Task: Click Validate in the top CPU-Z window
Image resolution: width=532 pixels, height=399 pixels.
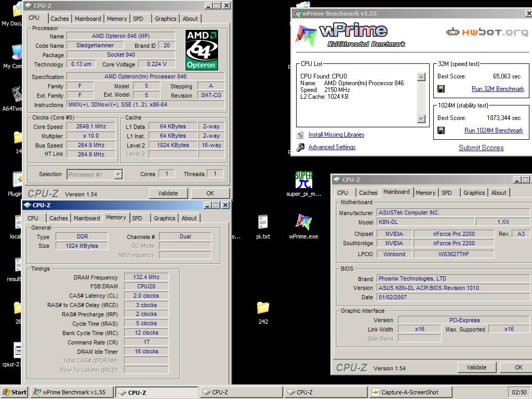Action: click(168, 193)
